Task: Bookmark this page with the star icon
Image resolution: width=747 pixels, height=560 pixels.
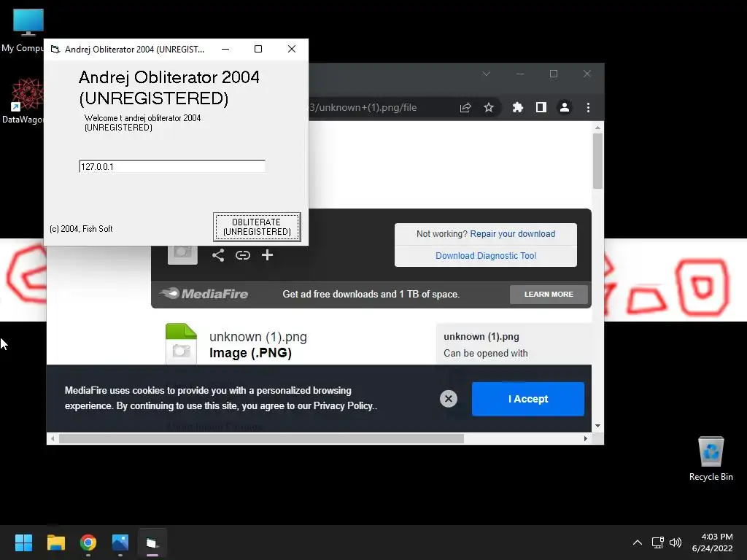Action: 489,108
